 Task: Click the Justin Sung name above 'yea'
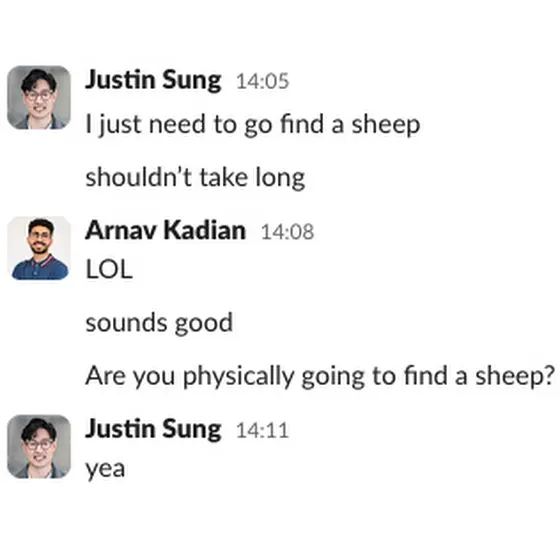(x=153, y=430)
